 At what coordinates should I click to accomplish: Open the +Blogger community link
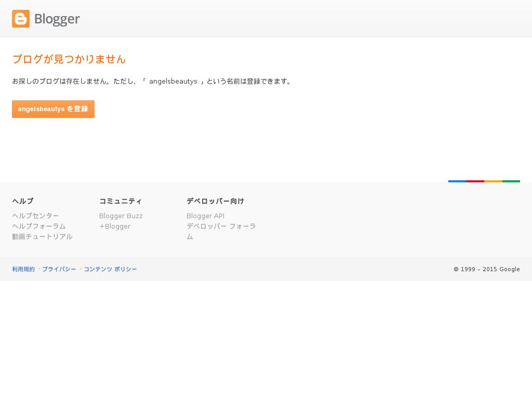pyautogui.click(x=115, y=227)
